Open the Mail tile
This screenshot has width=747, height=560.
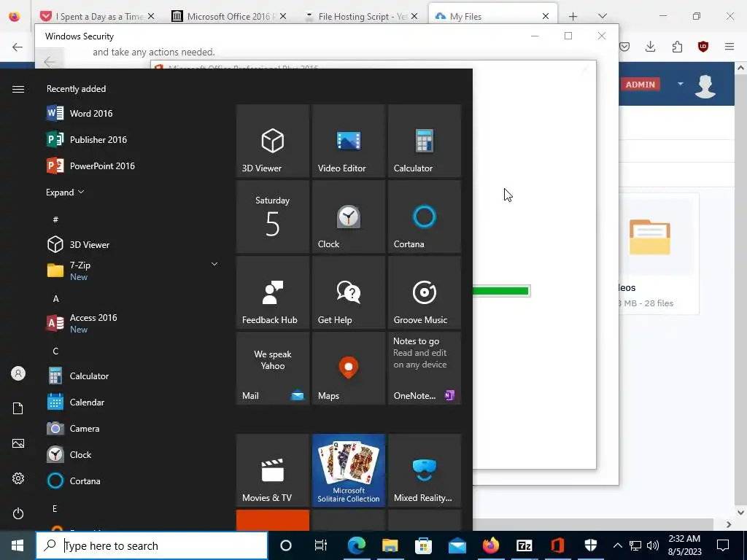tap(273, 368)
